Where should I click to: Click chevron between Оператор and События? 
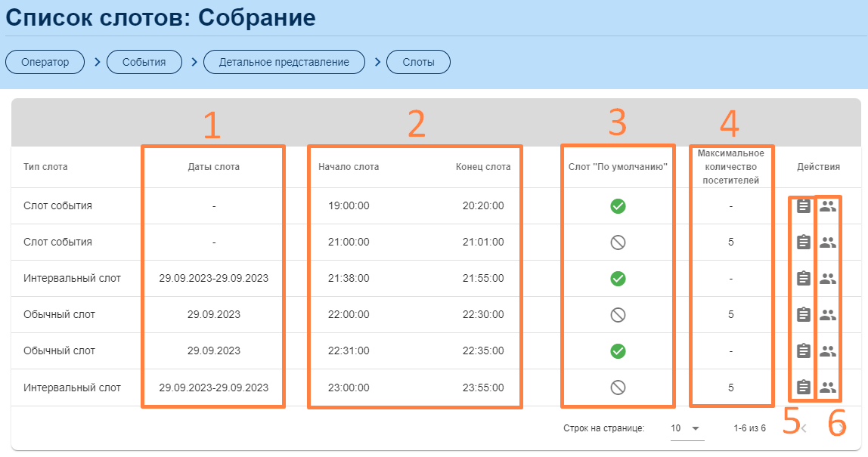click(98, 62)
